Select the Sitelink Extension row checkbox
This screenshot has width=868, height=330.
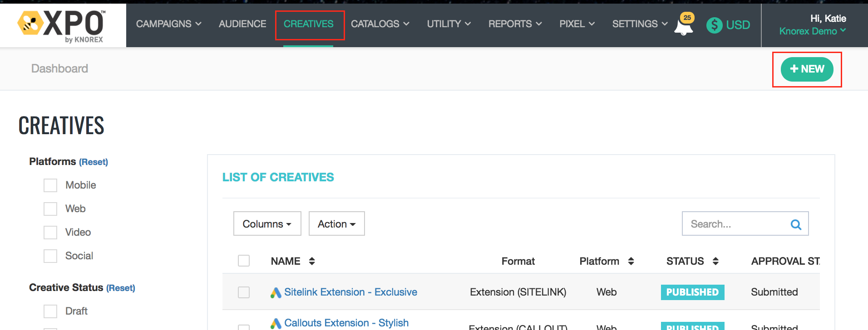(x=244, y=292)
